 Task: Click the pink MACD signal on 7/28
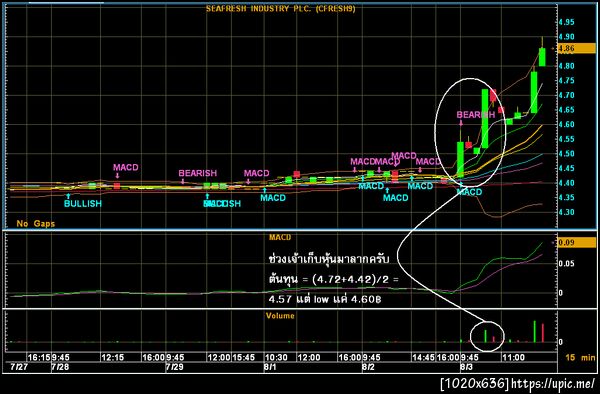(x=126, y=168)
